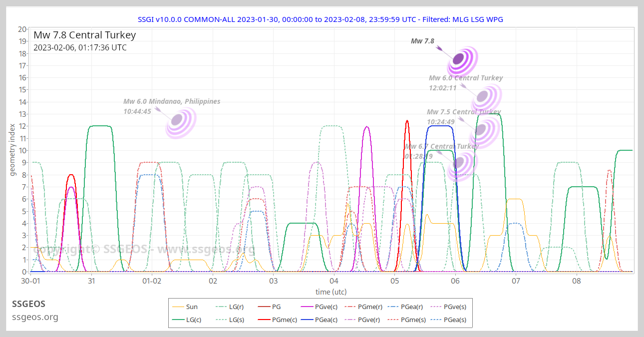Click the 06 date tick on time axis
Image resolution: width=644 pixels, height=337 pixels.
455,282
